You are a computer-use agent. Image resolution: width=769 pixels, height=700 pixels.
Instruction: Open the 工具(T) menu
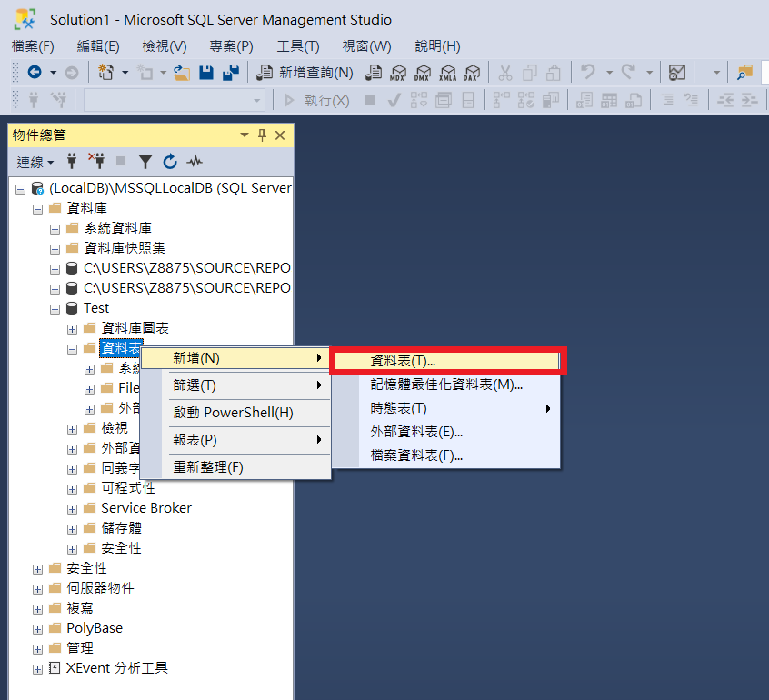click(x=298, y=46)
